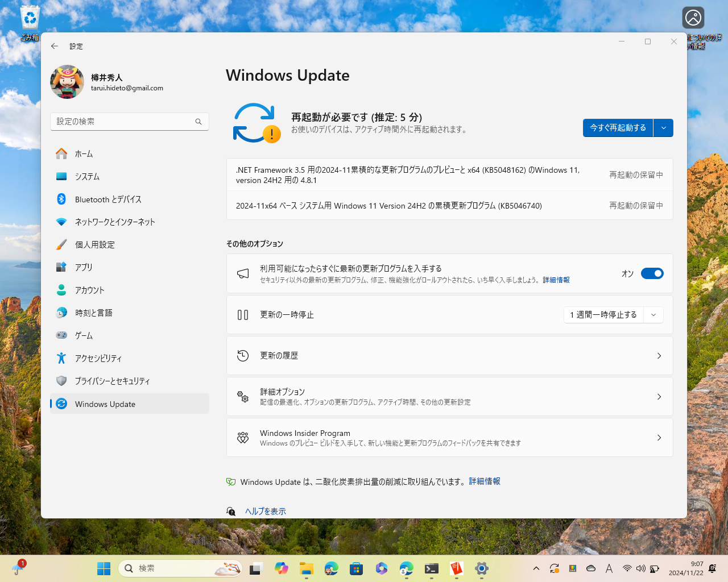
Task: Open the notification bell in the tray
Action: [713, 568]
